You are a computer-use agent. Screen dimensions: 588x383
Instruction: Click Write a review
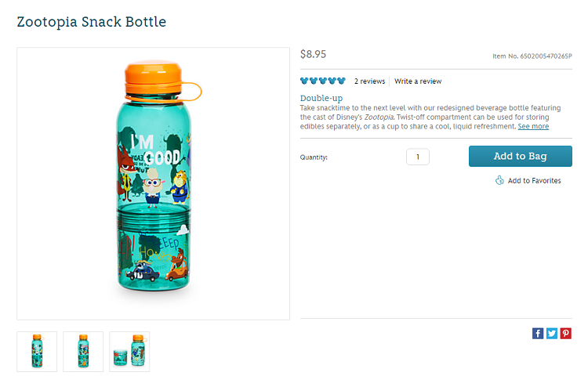418,81
